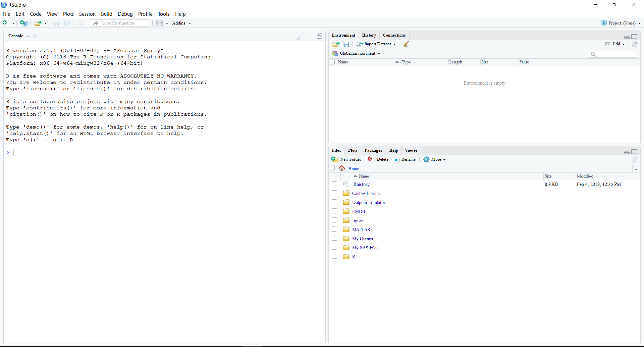Image resolution: width=644 pixels, height=347 pixels.
Task: Click the New Folder button
Action: click(x=346, y=159)
